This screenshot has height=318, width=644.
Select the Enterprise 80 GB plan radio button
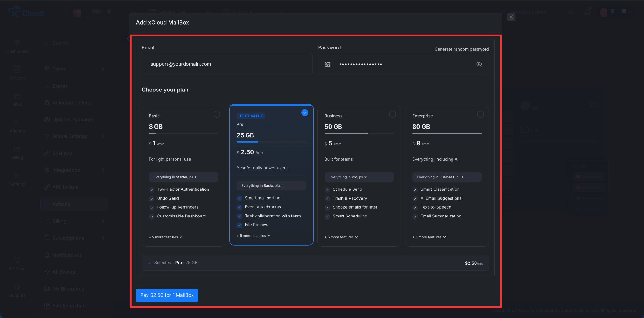point(480,114)
